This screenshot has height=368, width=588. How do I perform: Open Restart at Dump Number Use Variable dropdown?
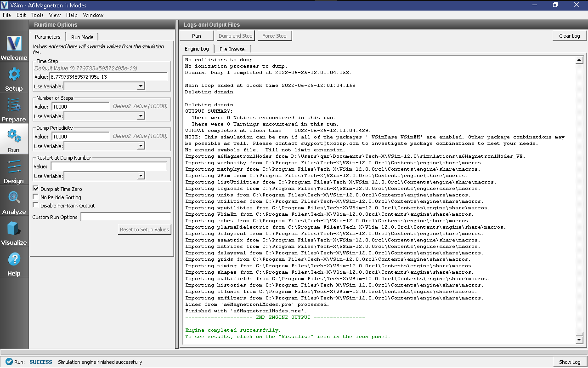(104, 176)
